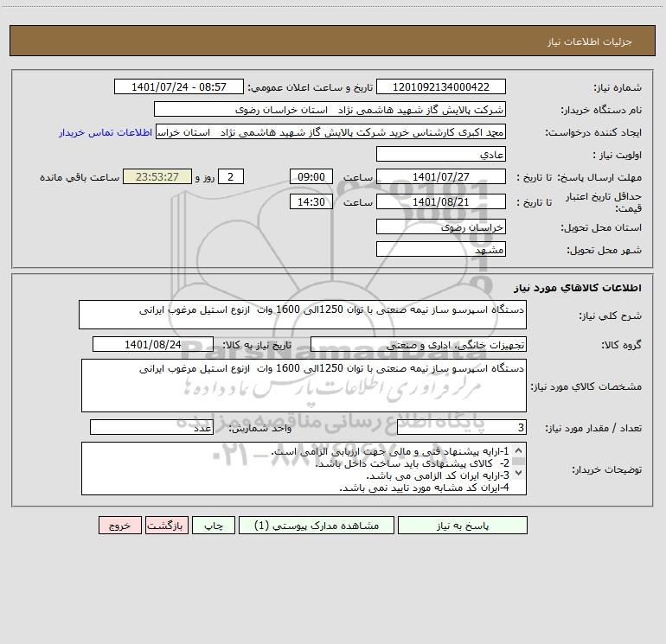Click the header جزئیات اطلاعات نیاز
The height and width of the screenshot is (644, 666).
pos(590,41)
